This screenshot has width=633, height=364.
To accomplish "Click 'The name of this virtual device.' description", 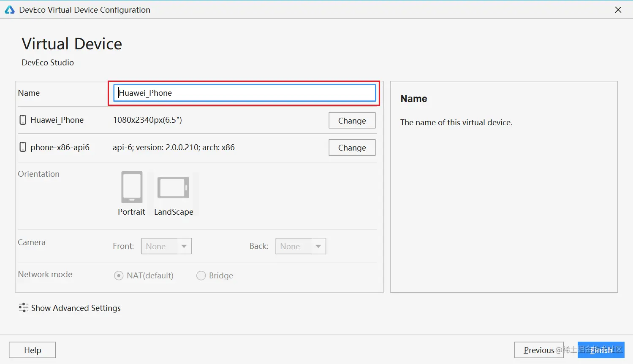I will click(456, 122).
